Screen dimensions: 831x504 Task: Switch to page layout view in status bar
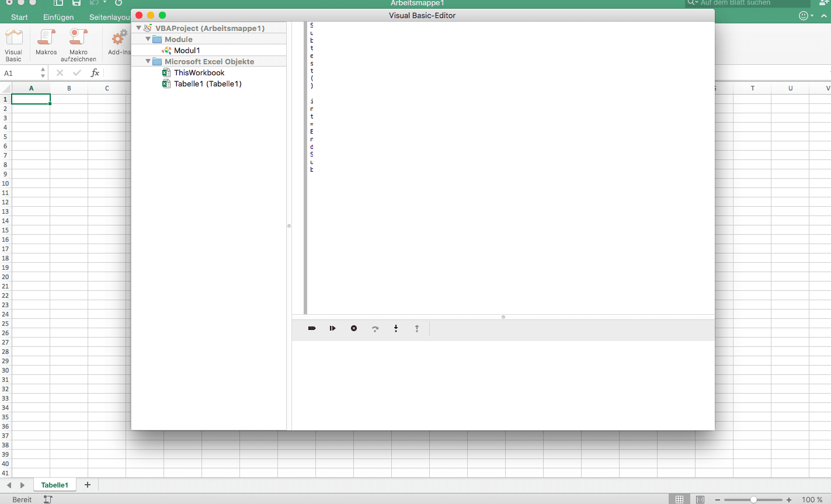(x=700, y=499)
